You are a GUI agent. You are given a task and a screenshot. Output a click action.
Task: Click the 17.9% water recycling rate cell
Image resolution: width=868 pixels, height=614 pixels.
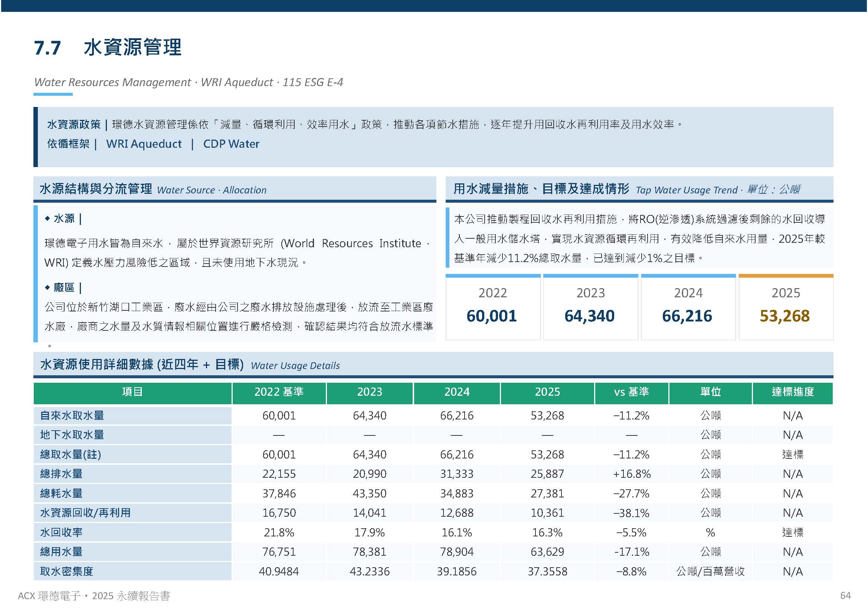370,533
